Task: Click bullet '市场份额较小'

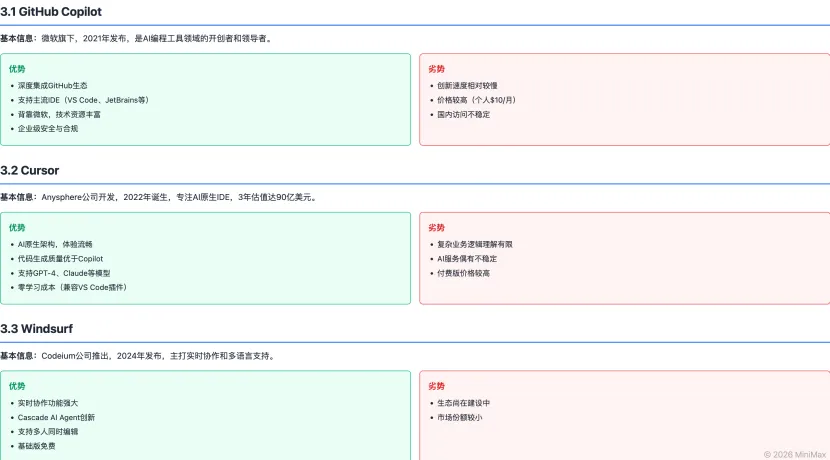Action: point(459,417)
